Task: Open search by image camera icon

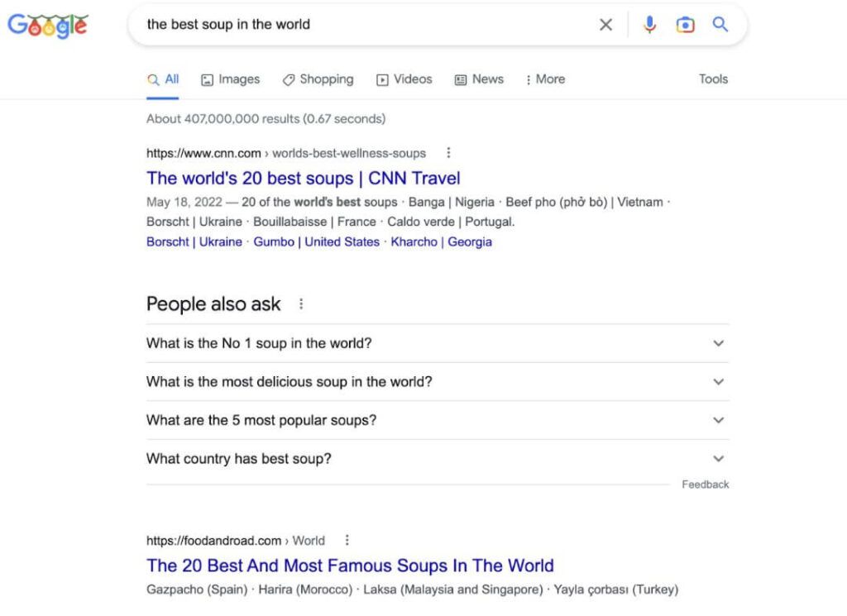Action: pos(685,25)
